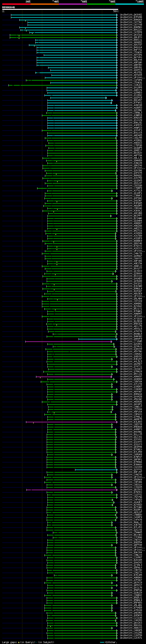Select the UniRef100_Q6H6D2 entry
This screenshot has width=146, height=644.
pyautogui.click(x=131, y=42)
